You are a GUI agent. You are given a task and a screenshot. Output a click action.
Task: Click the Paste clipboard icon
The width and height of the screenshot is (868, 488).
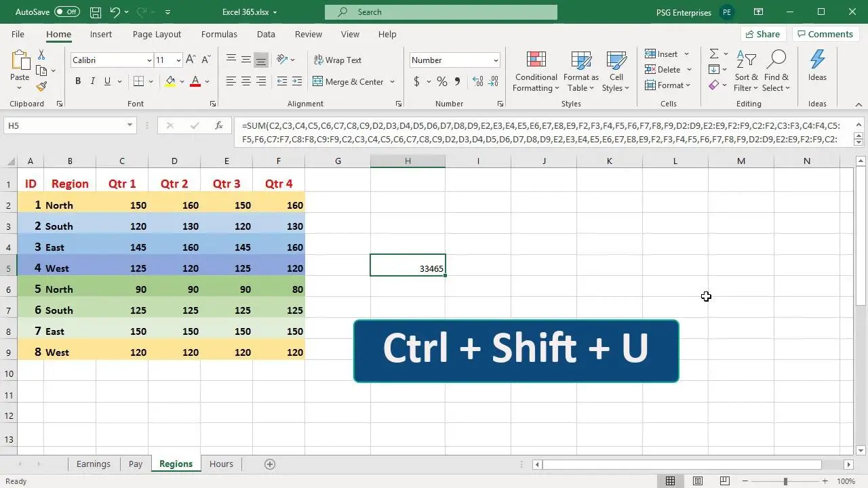20,61
